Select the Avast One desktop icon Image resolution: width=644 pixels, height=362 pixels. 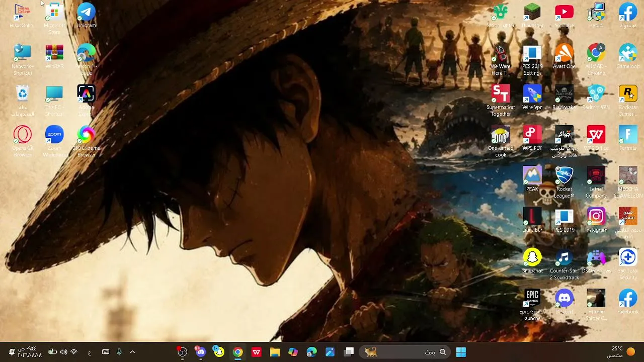pos(564,57)
